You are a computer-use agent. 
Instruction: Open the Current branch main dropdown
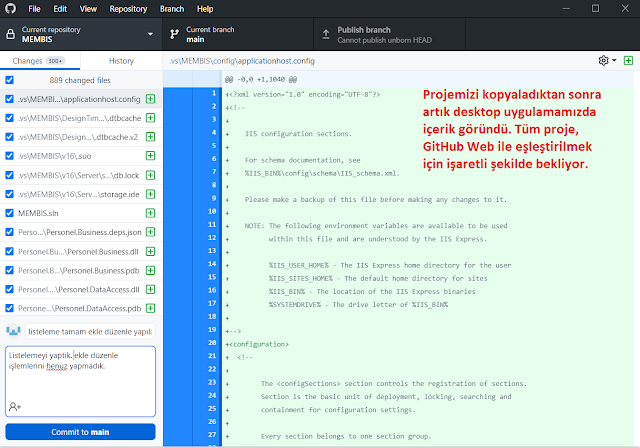coord(238,34)
